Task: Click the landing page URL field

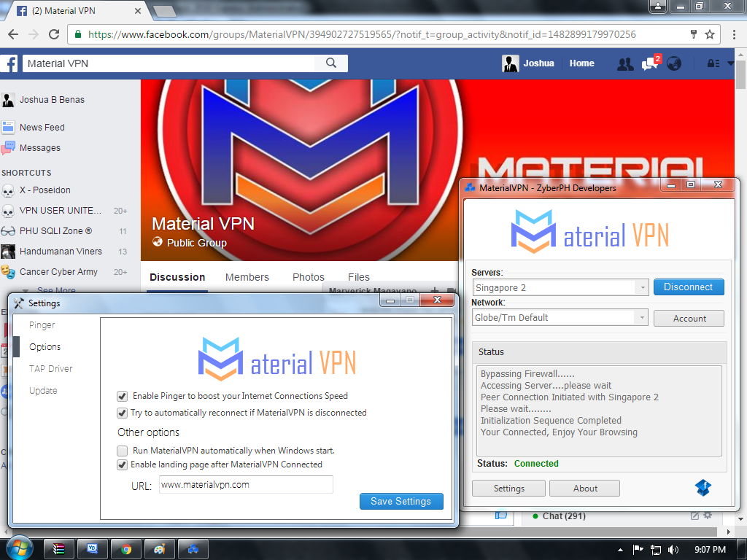Action: [246, 485]
